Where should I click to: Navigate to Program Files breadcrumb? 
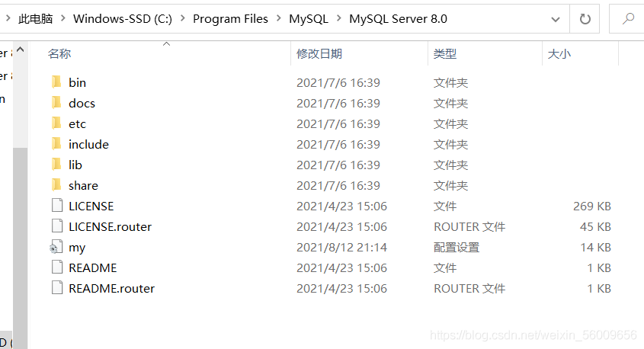pos(230,19)
